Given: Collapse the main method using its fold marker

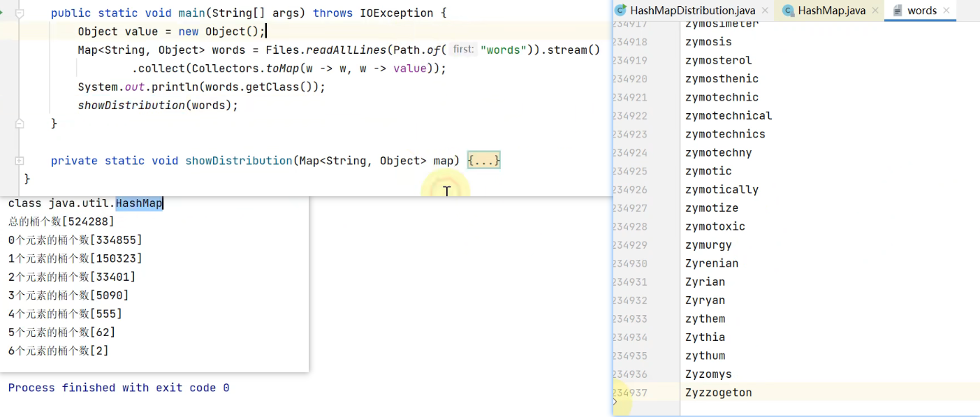Looking at the screenshot, I should point(20,13).
